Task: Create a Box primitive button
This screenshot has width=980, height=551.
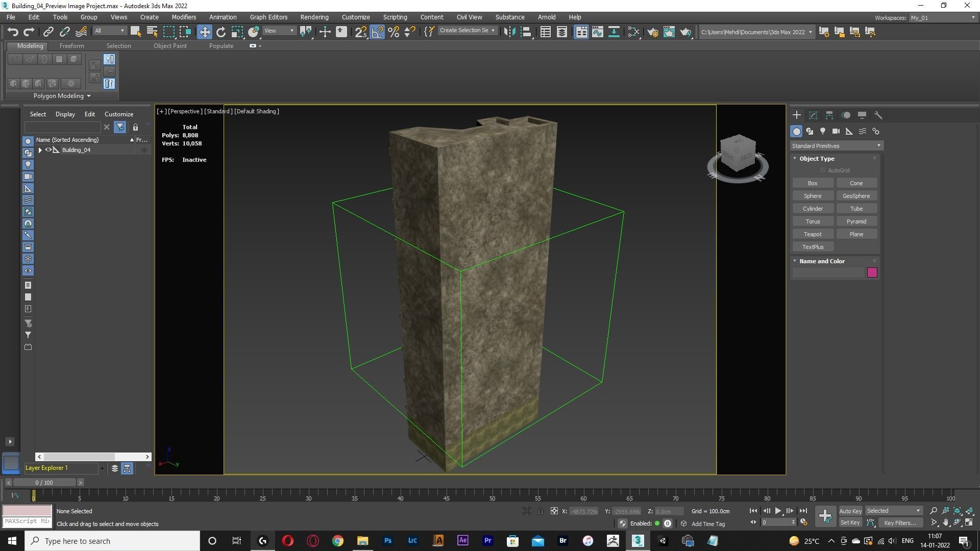Action: [813, 183]
